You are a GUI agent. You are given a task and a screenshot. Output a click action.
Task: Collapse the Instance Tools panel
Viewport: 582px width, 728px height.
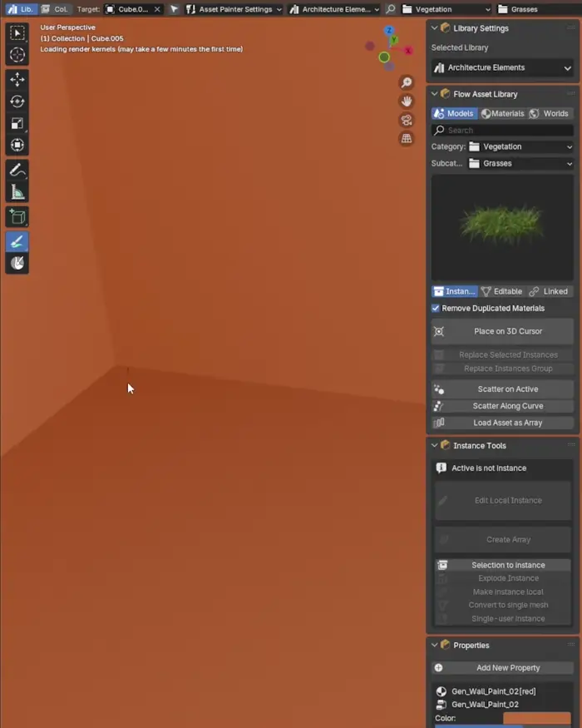tap(435, 446)
